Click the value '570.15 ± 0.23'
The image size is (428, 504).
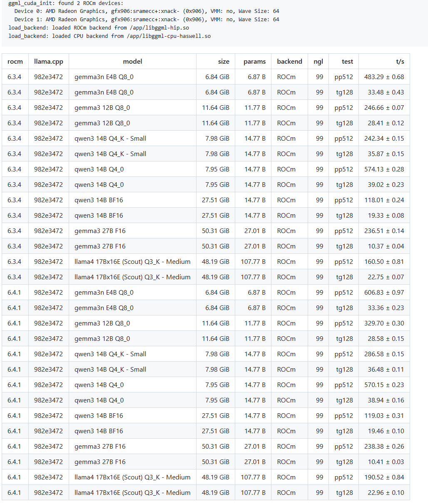click(384, 385)
